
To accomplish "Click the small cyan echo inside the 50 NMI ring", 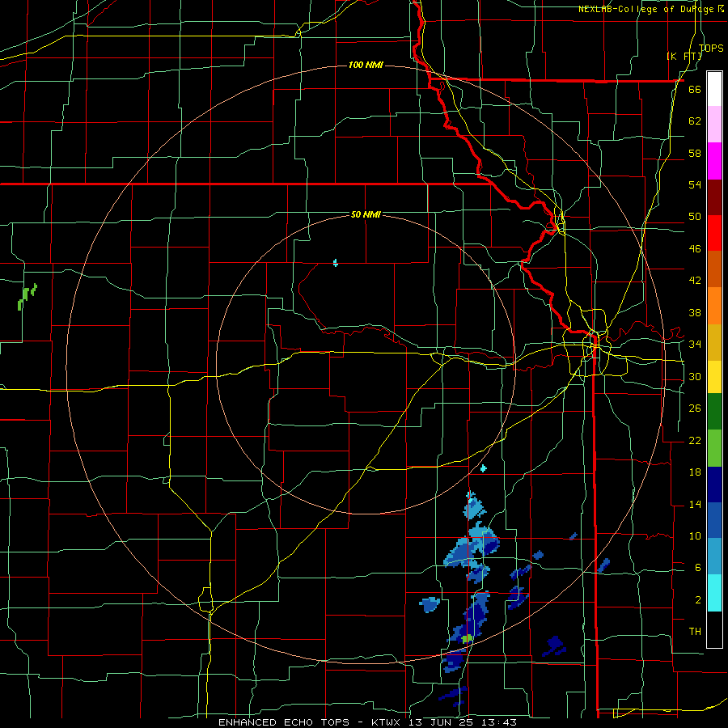I will pyautogui.click(x=335, y=263).
